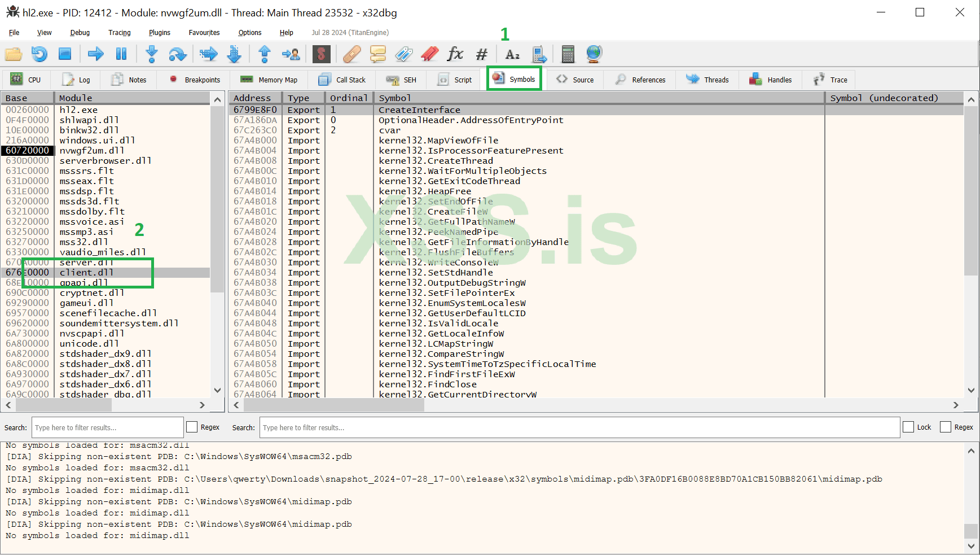Open the Breakpoints tab

pos(195,80)
